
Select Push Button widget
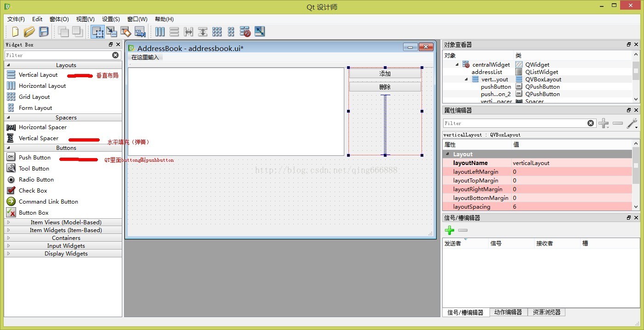34,158
